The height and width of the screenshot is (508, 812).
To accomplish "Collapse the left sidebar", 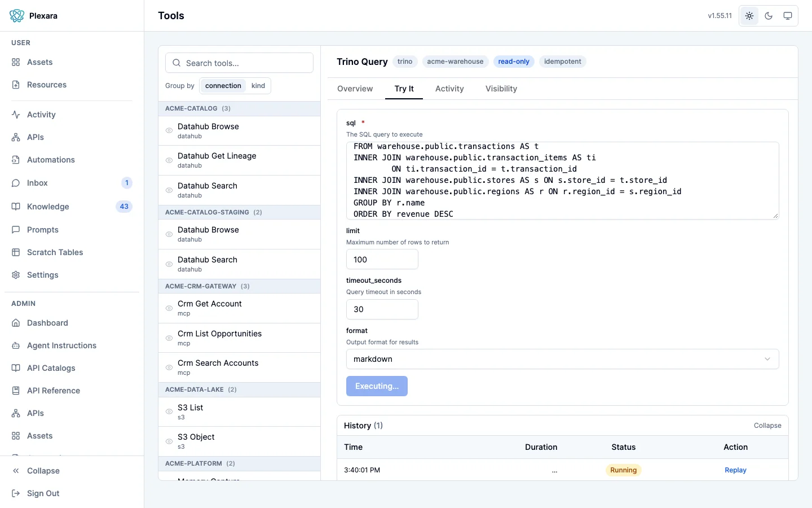I will (x=72, y=471).
